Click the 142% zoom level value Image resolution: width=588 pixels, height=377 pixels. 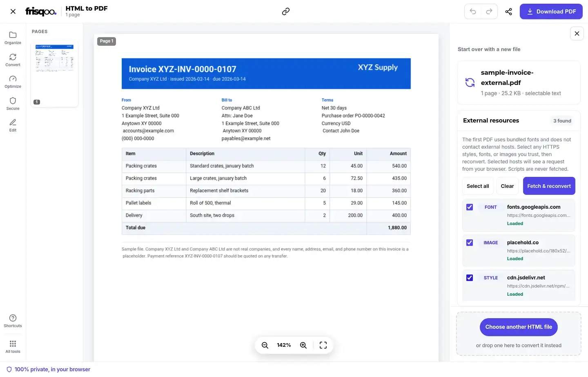[284, 345]
